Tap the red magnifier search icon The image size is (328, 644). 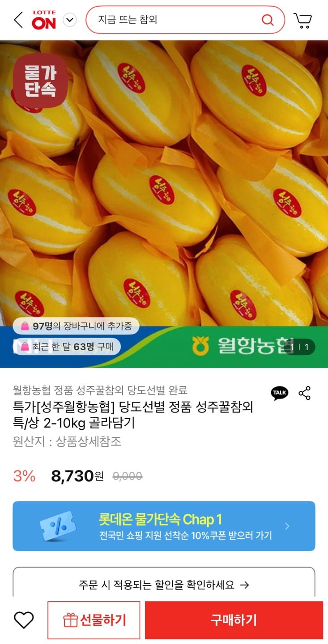click(x=267, y=20)
